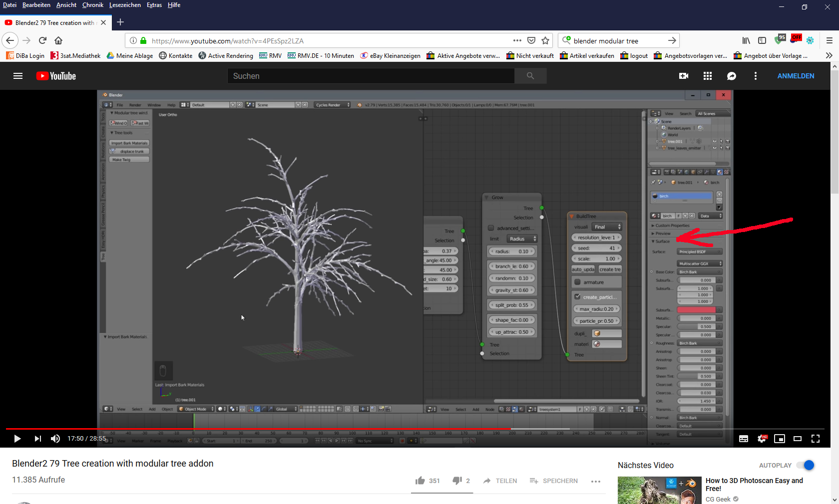
Task: Open the Lesezeichen menu
Action: pyautogui.click(x=125, y=5)
